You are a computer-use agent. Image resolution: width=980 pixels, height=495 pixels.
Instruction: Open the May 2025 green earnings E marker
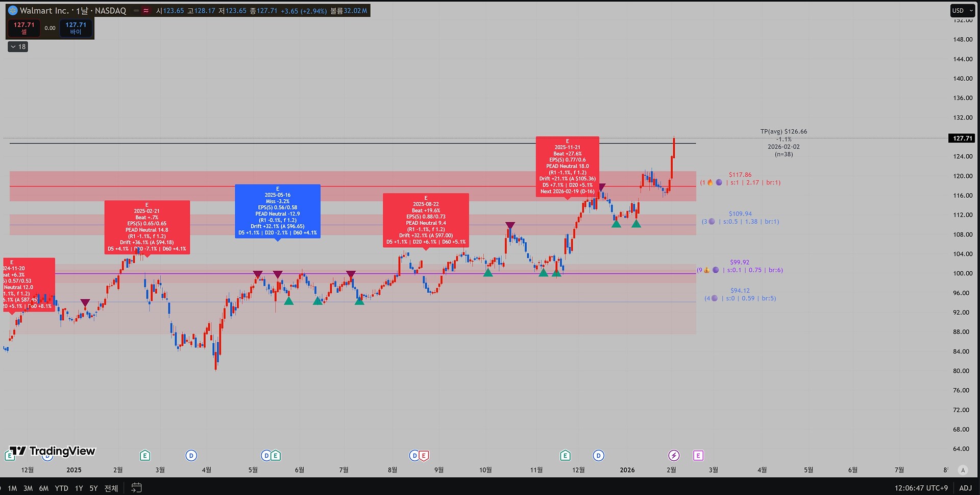click(x=276, y=455)
